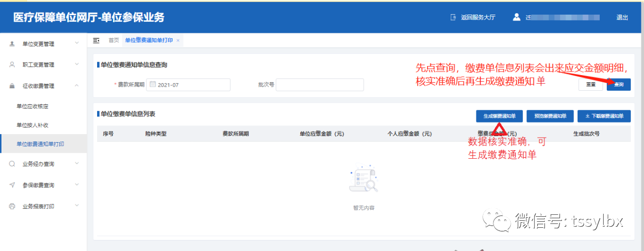This screenshot has height=251, width=644.
Task: Click the calendar icon in 费款所属期
Action: [152, 85]
